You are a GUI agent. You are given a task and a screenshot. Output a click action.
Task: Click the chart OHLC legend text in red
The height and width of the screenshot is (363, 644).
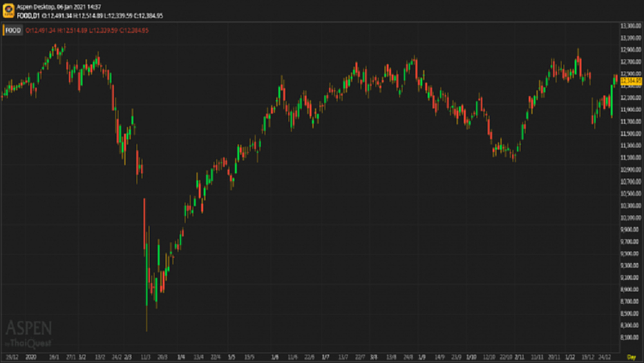pyautogui.click(x=87, y=30)
